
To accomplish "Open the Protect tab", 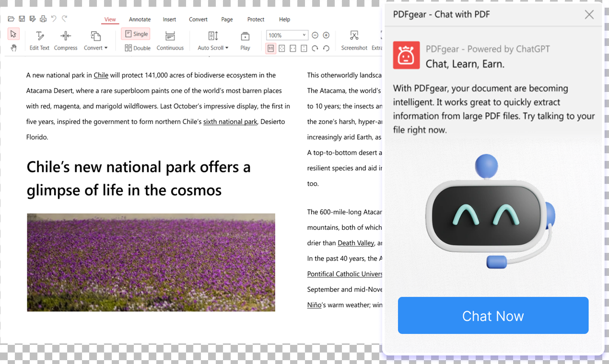I will tap(256, 19).
